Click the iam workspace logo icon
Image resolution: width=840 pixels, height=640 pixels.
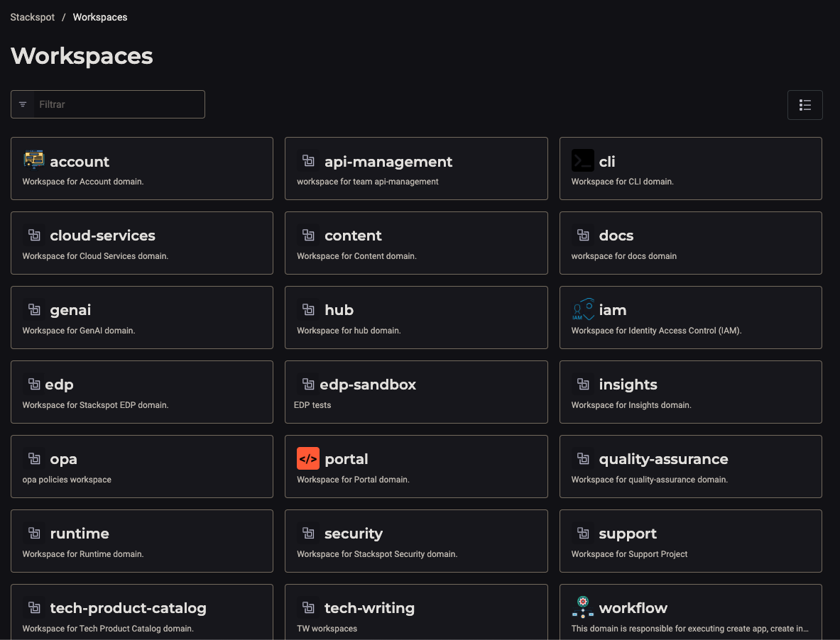[583, 309]
